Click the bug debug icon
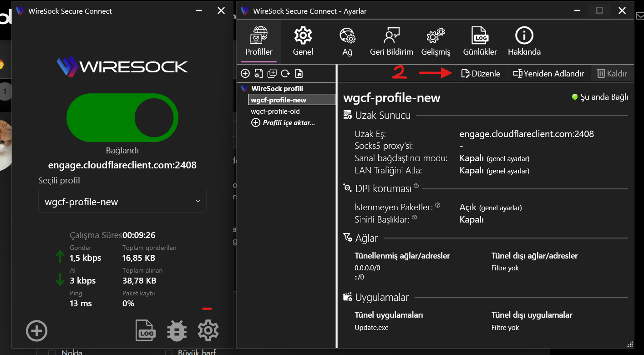 click(177, 330)
